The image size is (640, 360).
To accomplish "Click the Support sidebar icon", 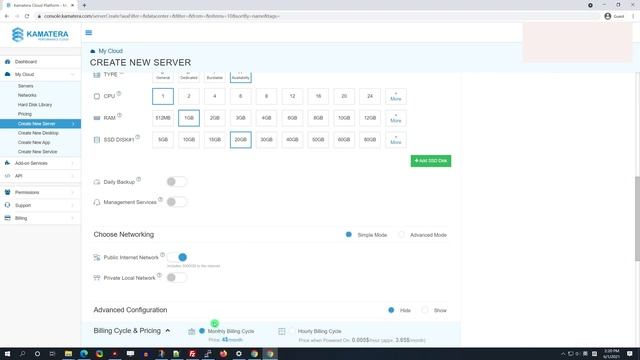I will click(x=7, y=205).
